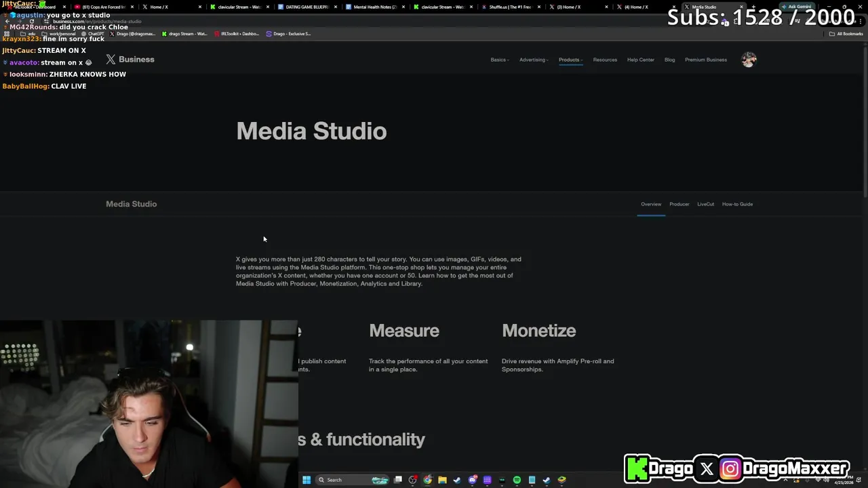Screen dimensions: 868x488
Task: Open the drago Stream bookmark
Action: pos(184,34)
